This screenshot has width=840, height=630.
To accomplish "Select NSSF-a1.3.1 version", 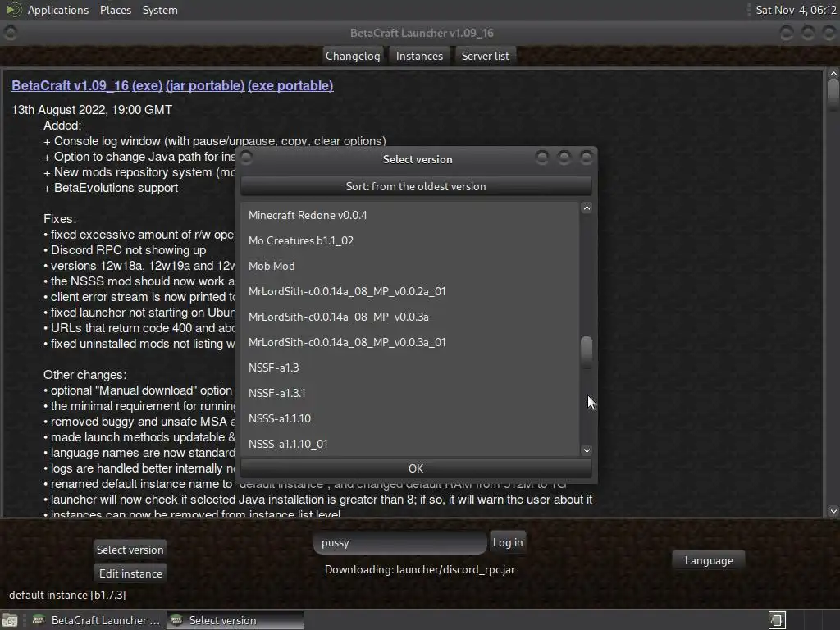I will 410,393.
